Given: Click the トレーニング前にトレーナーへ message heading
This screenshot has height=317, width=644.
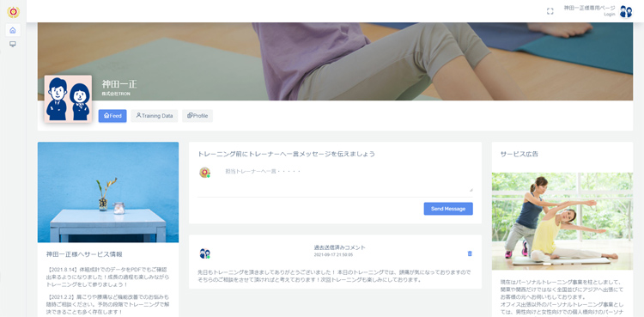Looking at the screenshot, I should 286,154.
